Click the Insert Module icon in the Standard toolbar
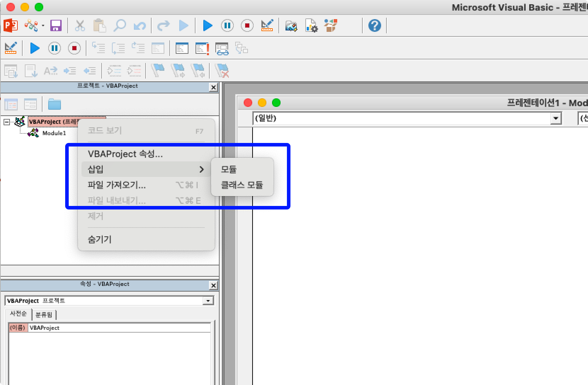588x385 pixels. tap(31, 25)
